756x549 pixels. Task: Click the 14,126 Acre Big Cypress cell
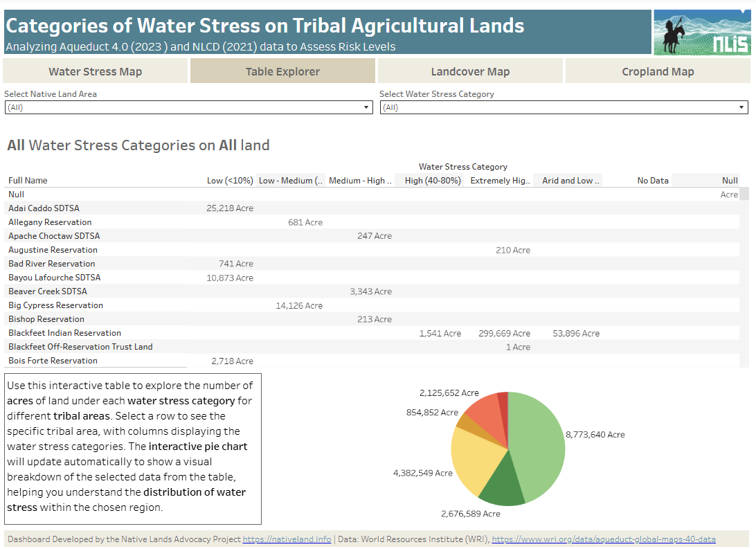click(299, 305)
